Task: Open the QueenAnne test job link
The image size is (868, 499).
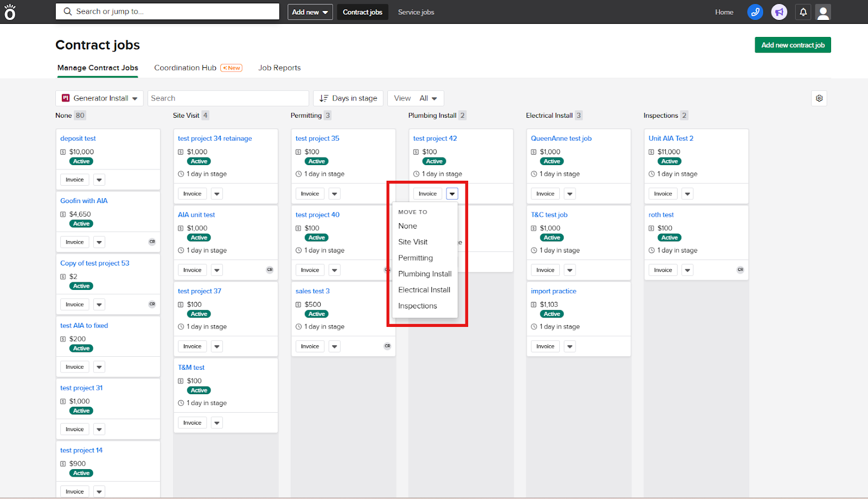Action: point(561,138)
